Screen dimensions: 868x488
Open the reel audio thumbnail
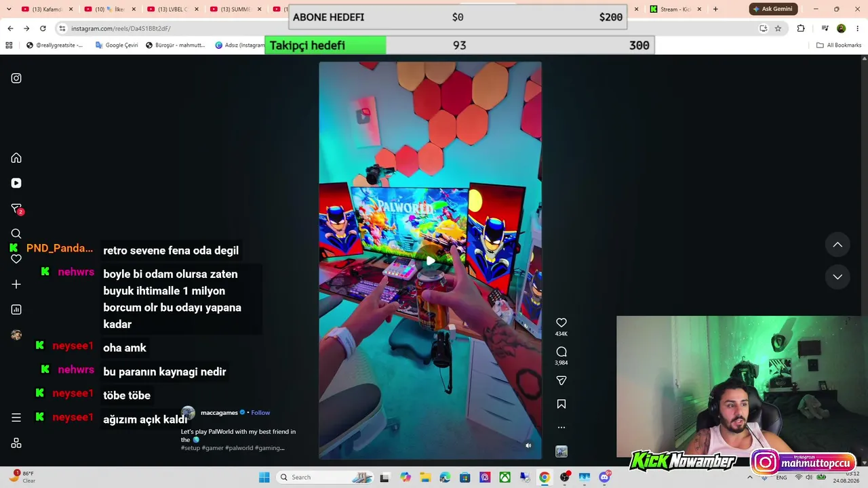[x=561, y=451]
